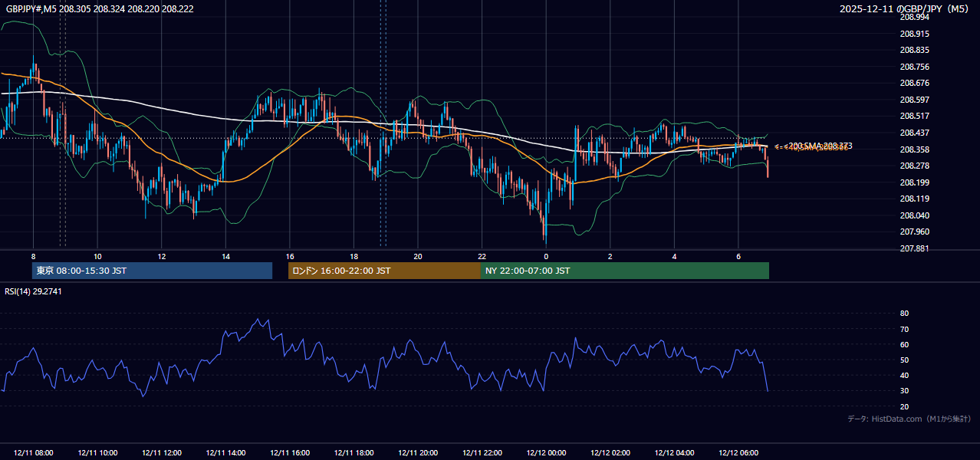Click hour 16 tick on price chart axis

(x=289, y=256)
